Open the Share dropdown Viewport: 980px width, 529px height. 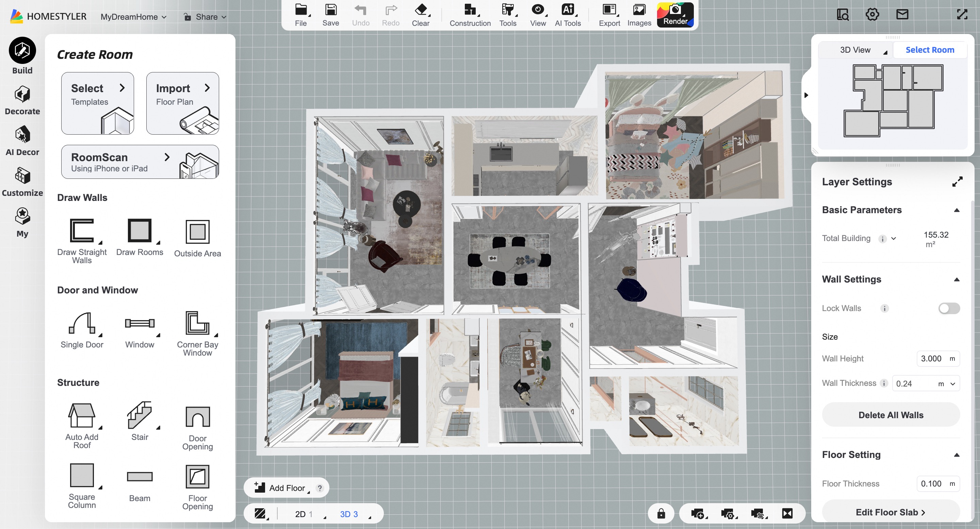click(205, 17)
